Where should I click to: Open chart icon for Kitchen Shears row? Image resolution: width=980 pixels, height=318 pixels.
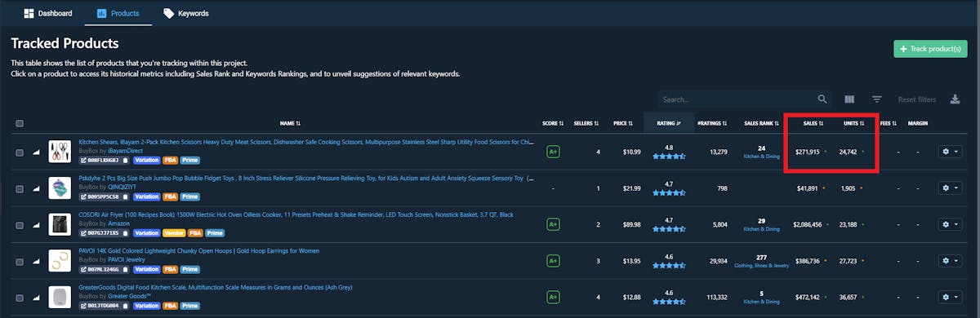[36, 152]
